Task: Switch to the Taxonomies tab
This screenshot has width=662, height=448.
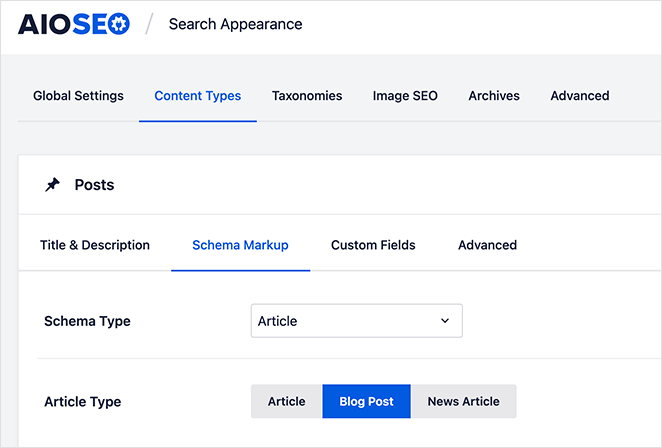Action: click(307, 96)
